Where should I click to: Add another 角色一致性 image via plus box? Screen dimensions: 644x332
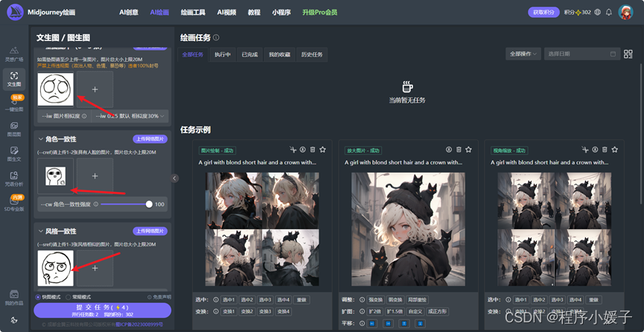95,176
